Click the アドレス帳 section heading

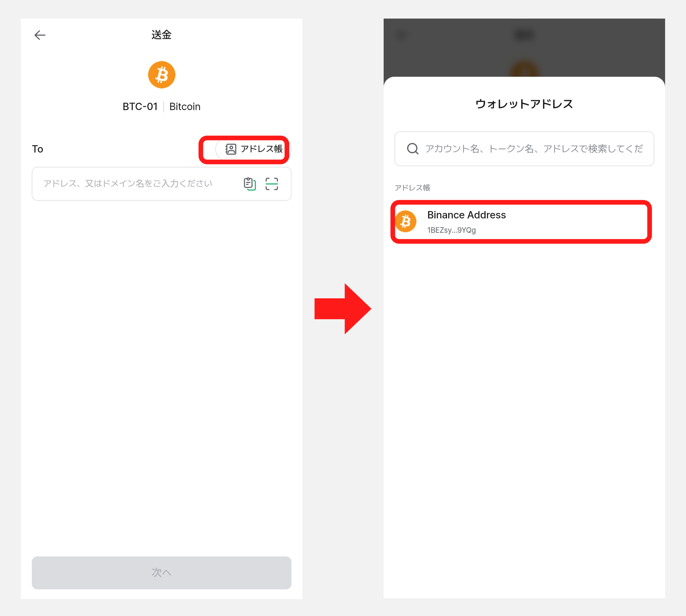point(412,188)
